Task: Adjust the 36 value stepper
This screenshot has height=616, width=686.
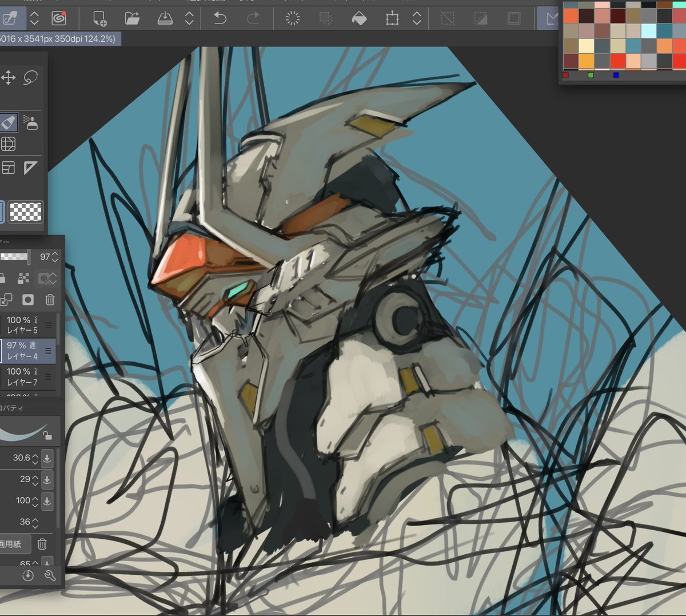Action: (35, 522)
